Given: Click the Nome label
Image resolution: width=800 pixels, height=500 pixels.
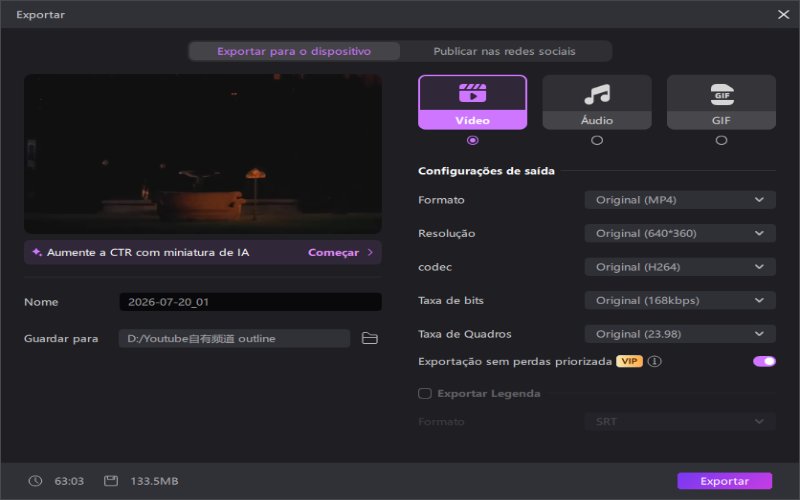Looking at the screenshot, I should pos(41,302).
